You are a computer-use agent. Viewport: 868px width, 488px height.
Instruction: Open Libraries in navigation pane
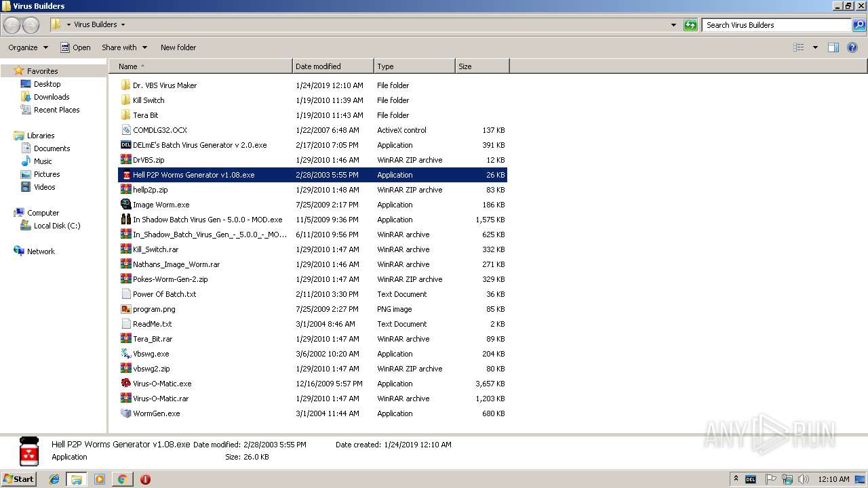(x=41, y=136)
